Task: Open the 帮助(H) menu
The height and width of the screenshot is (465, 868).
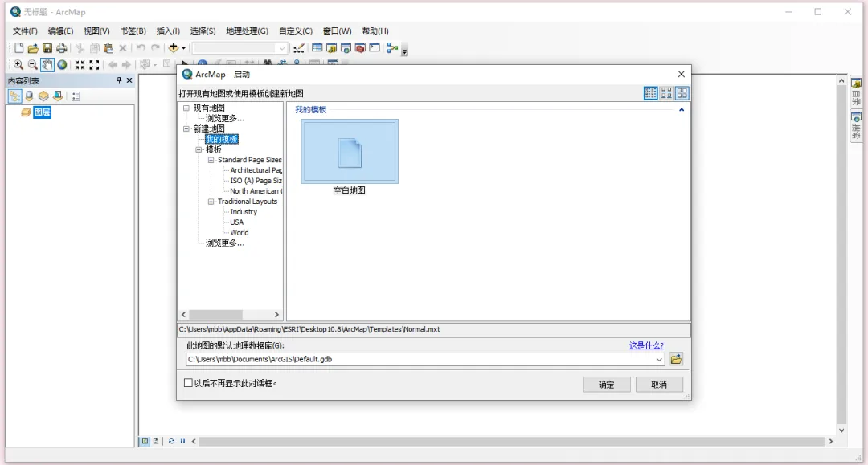Action: tap(375, 31)
